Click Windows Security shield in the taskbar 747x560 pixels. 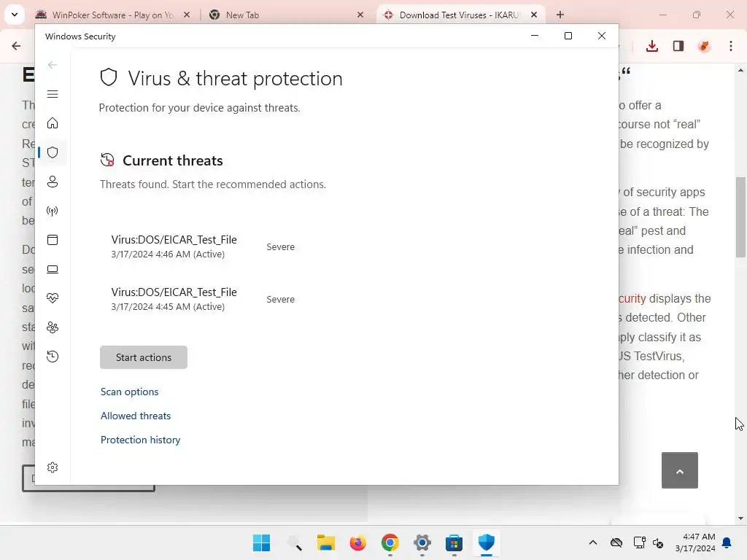tap(487, 542)
